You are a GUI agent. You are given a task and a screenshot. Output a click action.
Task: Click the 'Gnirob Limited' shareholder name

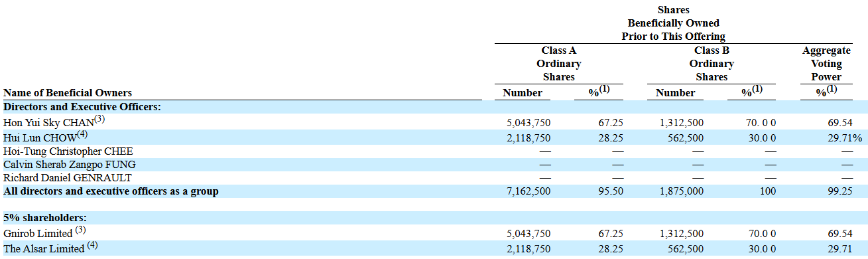coord(38,234)
